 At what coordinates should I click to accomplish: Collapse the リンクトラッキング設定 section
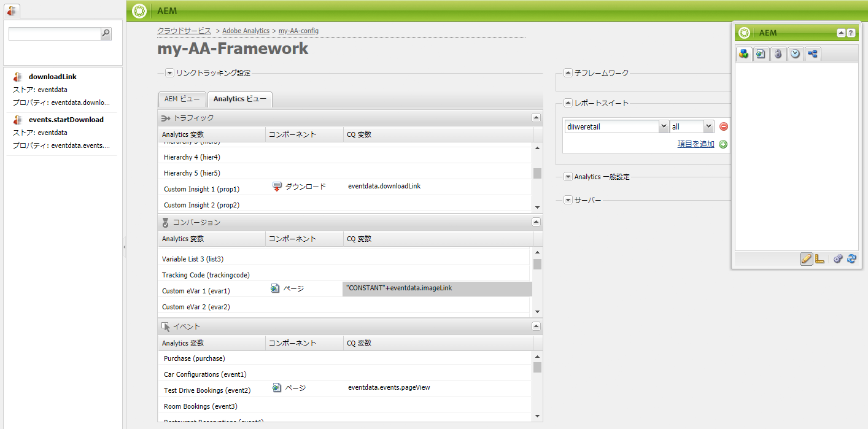(170, 73)
